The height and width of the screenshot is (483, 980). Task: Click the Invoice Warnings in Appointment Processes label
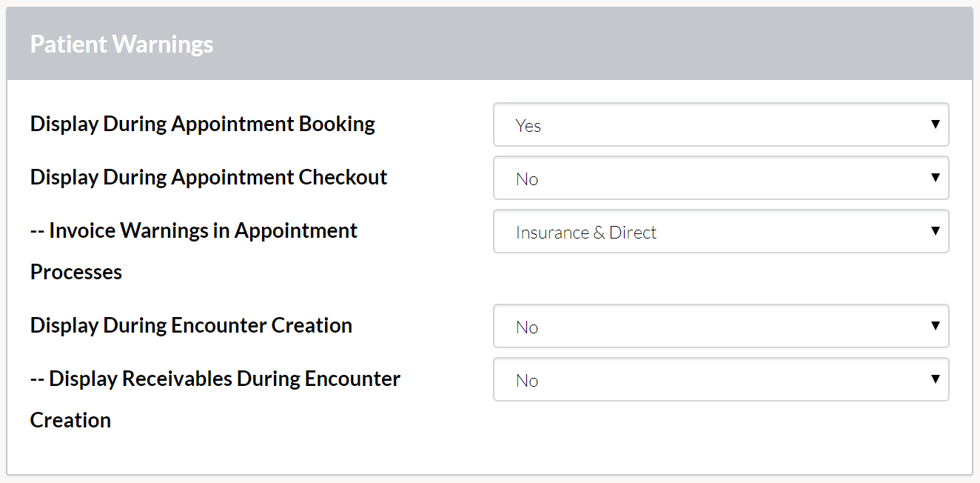click(x=194, y=251)
